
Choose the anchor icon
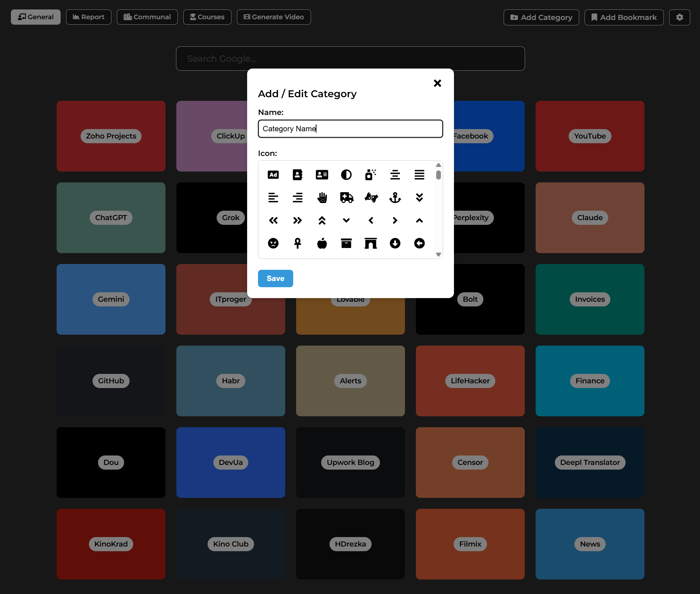pyautogui.click(x=395, y=198)
